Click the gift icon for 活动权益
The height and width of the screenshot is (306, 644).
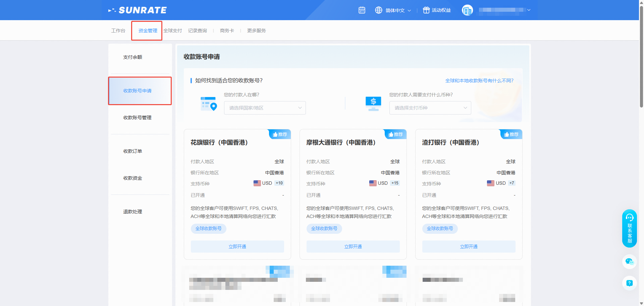coord(426,10)
